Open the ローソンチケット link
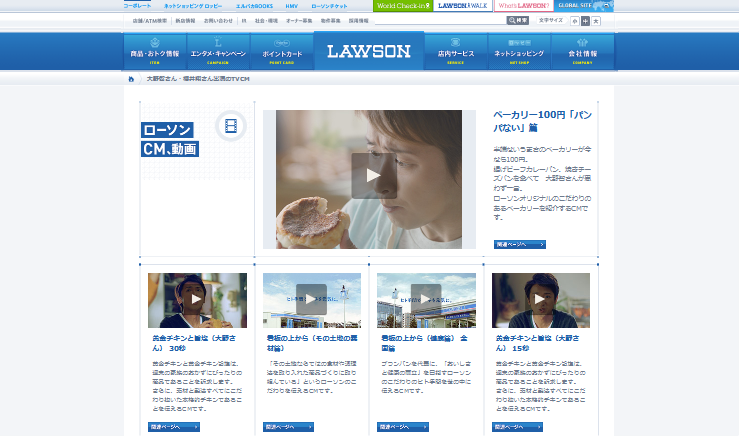 pos(329,6)
